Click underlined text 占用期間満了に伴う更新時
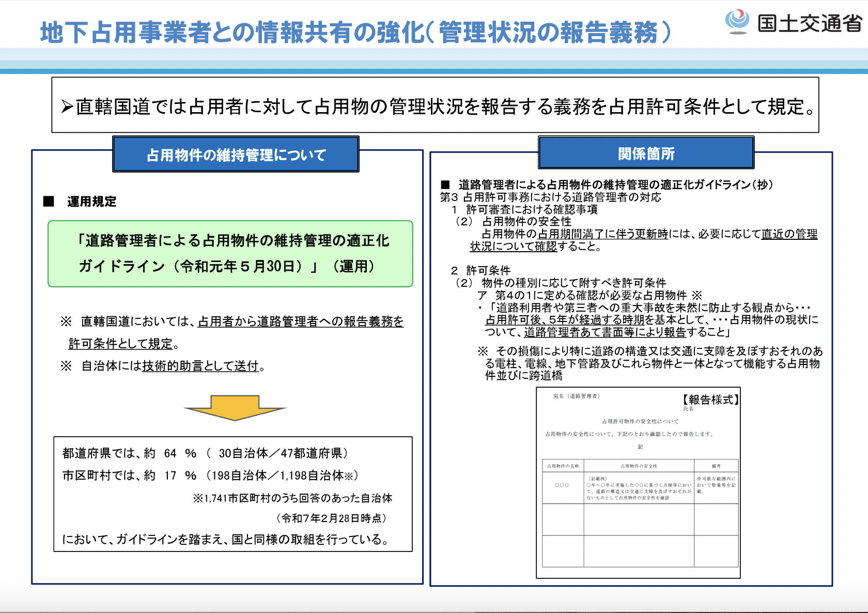Viewport: 868px width, 613px height. tap(603, 234)
